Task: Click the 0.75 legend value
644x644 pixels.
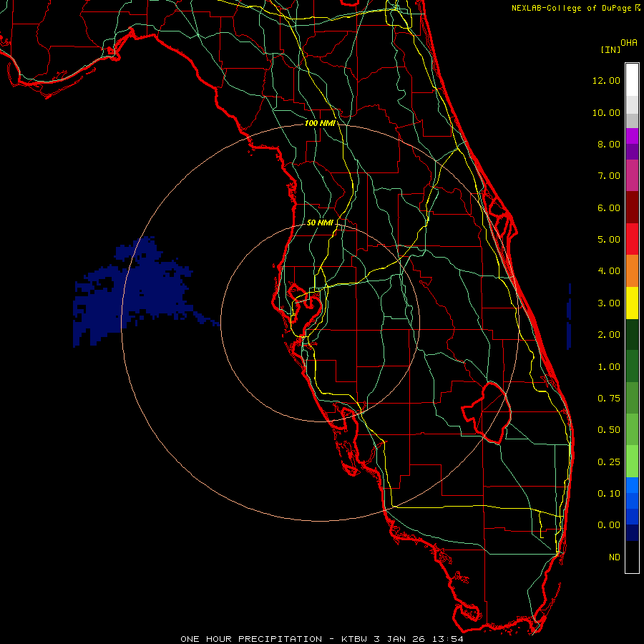Action: [609, 399]
